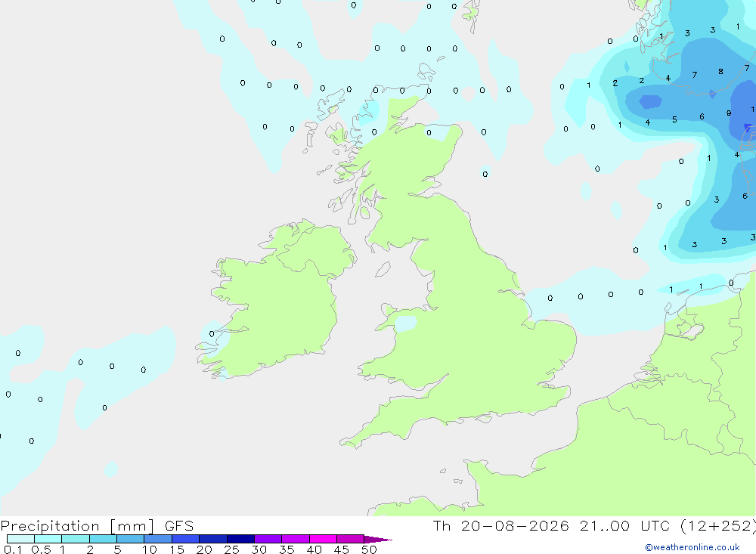
Task: Pick the 40–45 mm magenta legend segment
Action: (323, 539)
